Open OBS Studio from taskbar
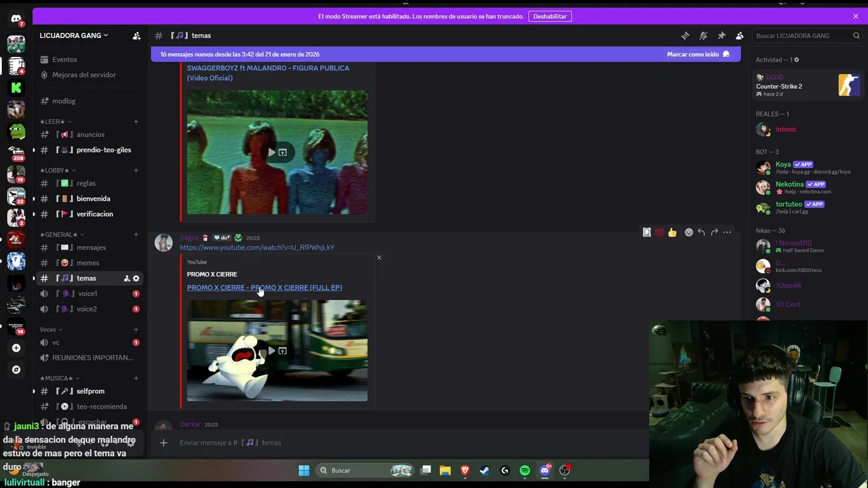This screenshot has width=868, height=488. 565,470
